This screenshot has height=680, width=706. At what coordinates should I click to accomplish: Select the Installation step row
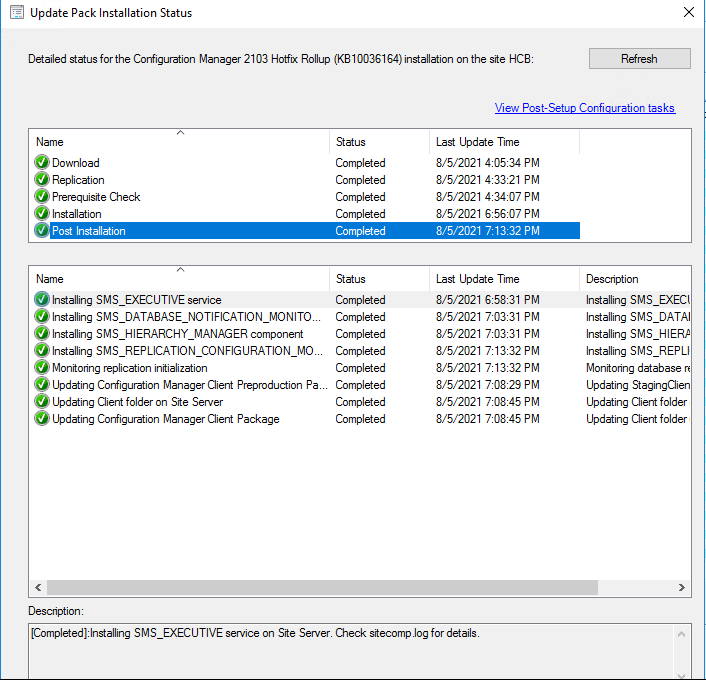pyautogui.click(x=306, y=213)
